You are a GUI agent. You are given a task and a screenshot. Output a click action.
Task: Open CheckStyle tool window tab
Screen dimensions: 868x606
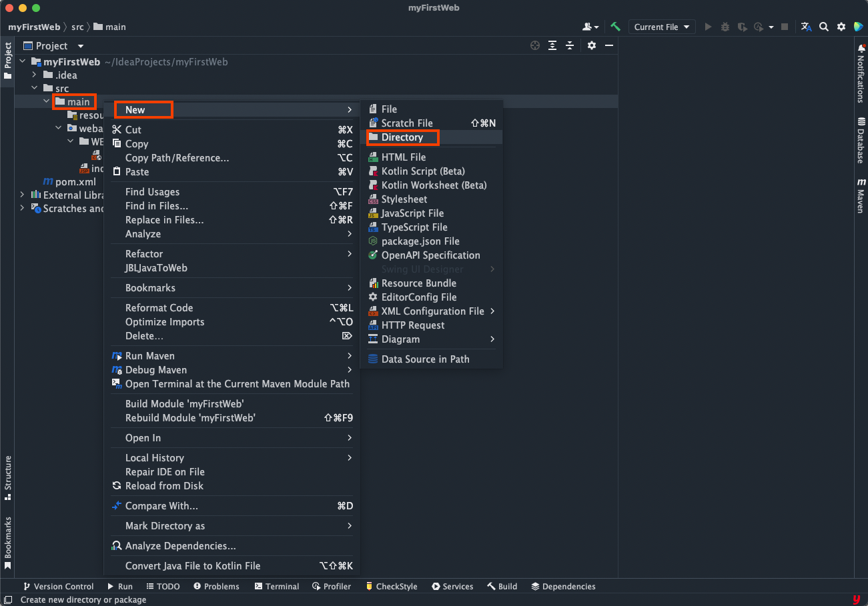(x=392, y=586)
